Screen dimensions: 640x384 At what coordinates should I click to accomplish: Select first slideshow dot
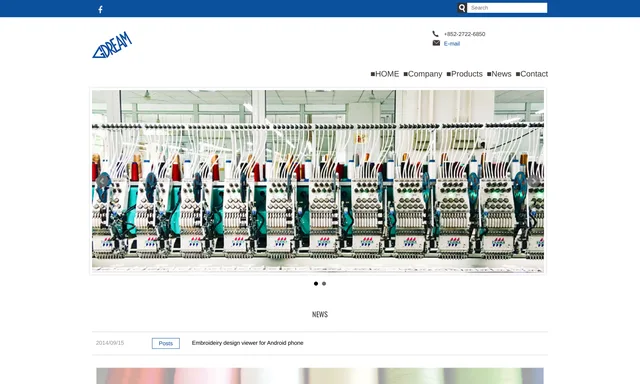(x=316, y=284)
